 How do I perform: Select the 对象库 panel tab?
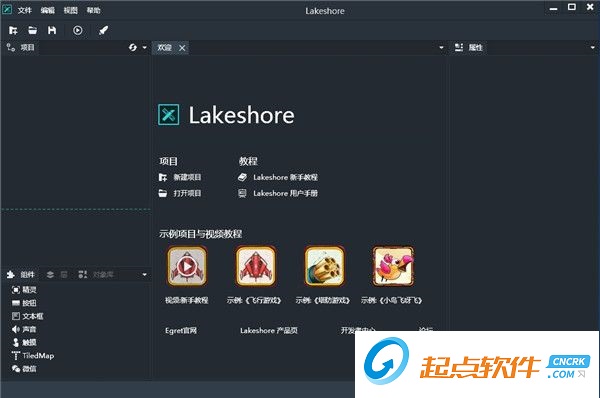96,274
